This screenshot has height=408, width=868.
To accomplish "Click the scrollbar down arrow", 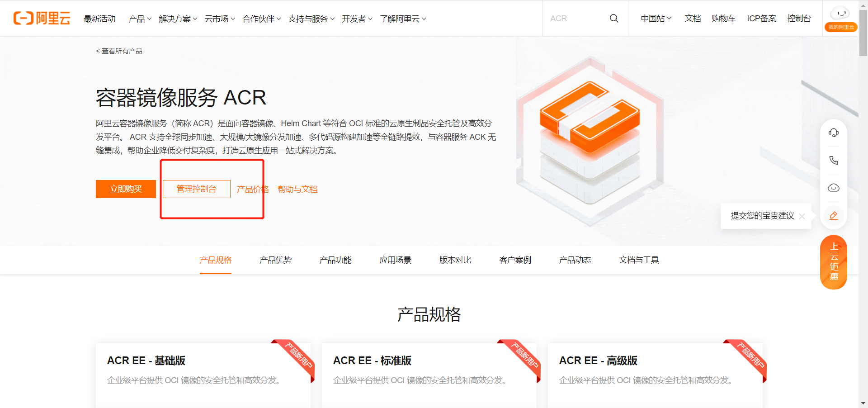I will tap(863, 403).
